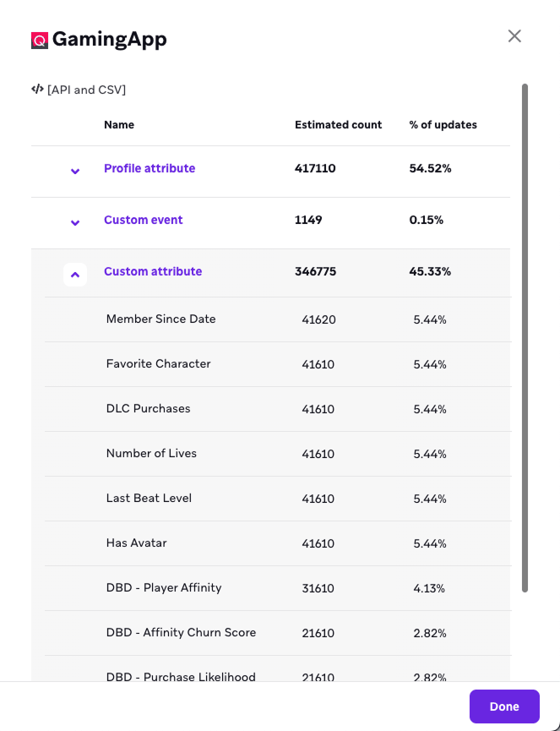
Task: Click the Done button
Action: click(504, 706)
